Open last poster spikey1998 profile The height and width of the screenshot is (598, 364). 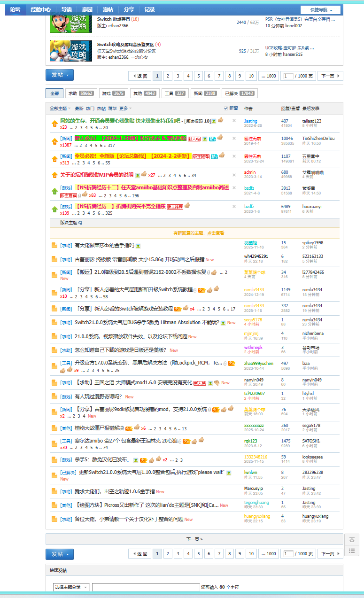pos(313,242)
